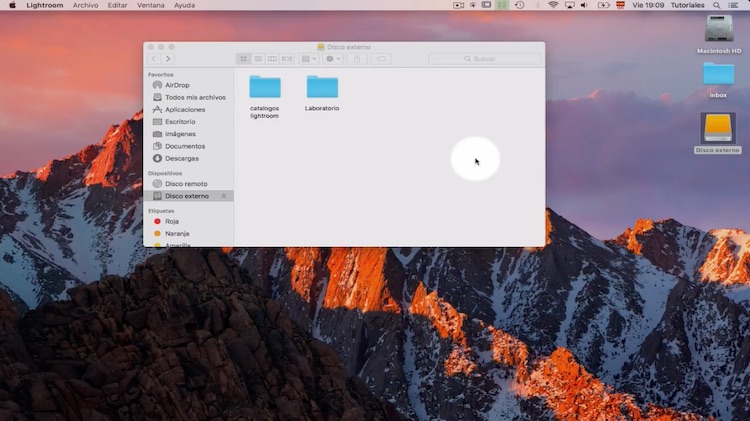Screen dimensions: 750x421
Task: Select Disco externo drive on desktop
Action: pyautogui.click(x=718, y=133)
